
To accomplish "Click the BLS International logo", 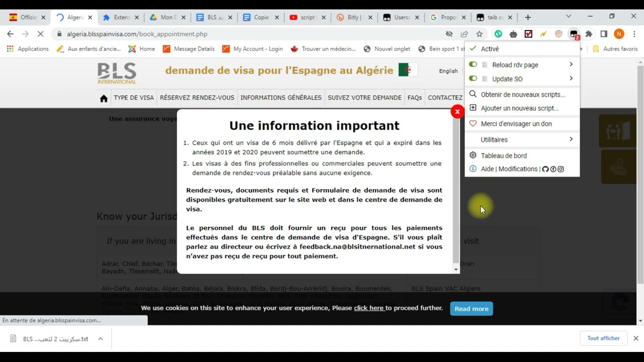I will tap(117, 73).
